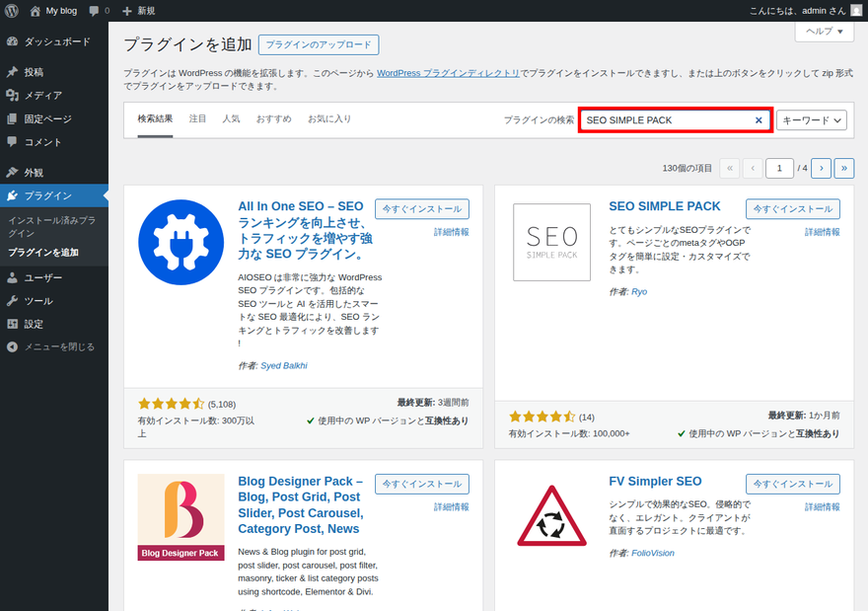Image resolution: width=868 pixels, height=611 pixels.
Task: View 詳細情報 for FV Simpler SEO
Action: [822, 506]
